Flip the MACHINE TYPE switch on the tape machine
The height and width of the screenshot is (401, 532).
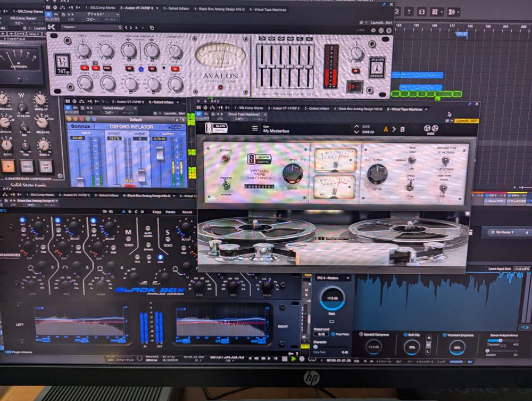pos(445,161)
